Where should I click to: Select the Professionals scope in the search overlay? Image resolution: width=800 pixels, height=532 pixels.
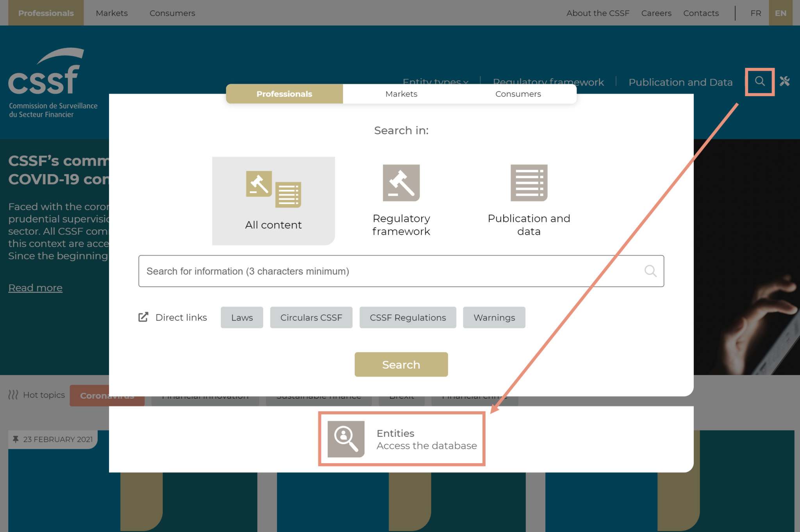[284, 94]
